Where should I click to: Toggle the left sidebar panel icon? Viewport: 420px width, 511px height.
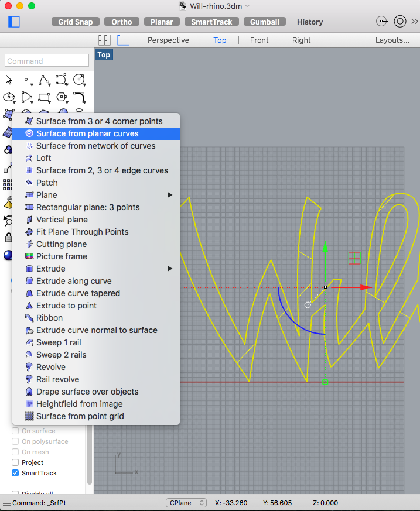point(13,22)
